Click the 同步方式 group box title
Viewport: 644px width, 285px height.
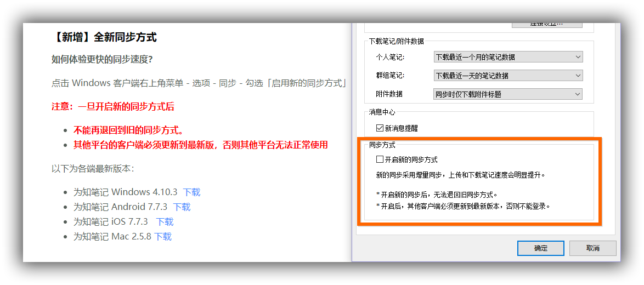click(382, 145)
